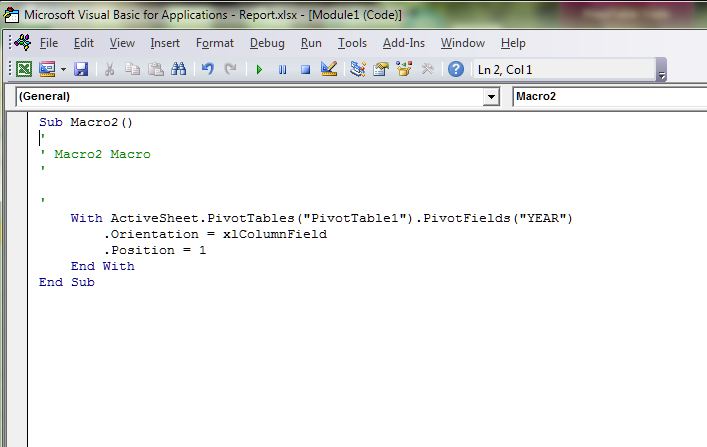Pause execution with the Break icon
Viewport: 707px width, 447px height.
point(282,69)
